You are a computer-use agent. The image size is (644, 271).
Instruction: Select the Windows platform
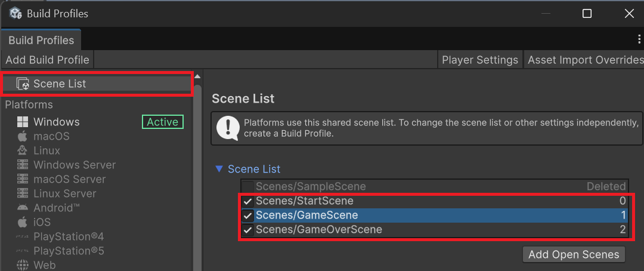[57, 122]
